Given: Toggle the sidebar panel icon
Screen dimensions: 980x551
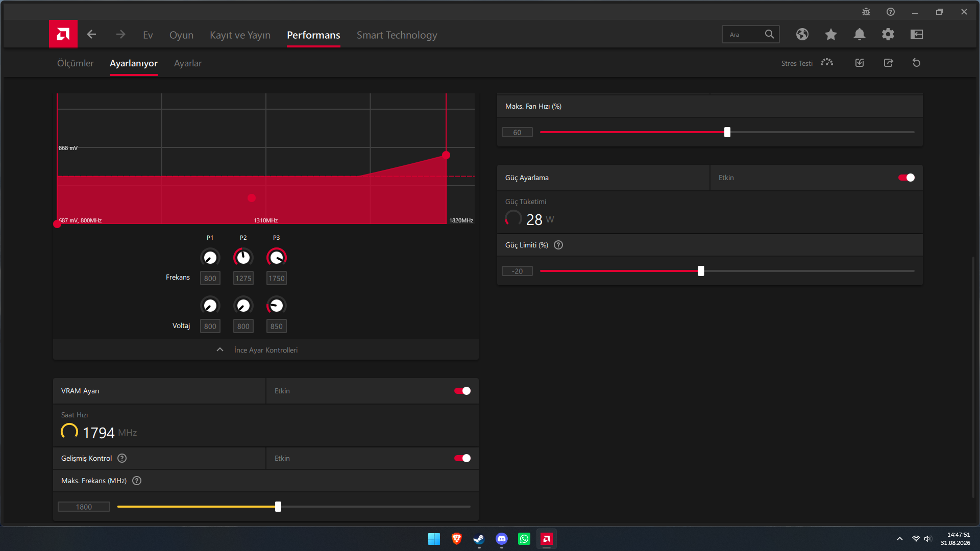Looking at the screenshot, I should click(917, 34).
